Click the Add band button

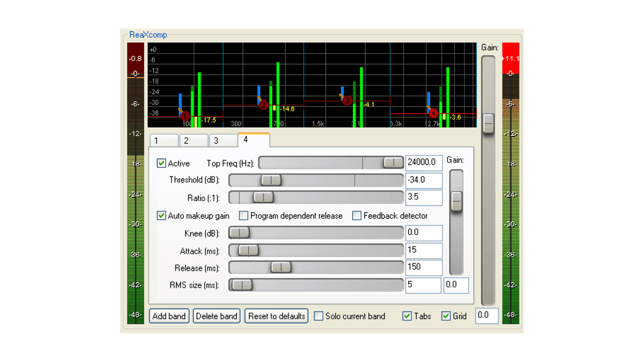pos(169,316)
